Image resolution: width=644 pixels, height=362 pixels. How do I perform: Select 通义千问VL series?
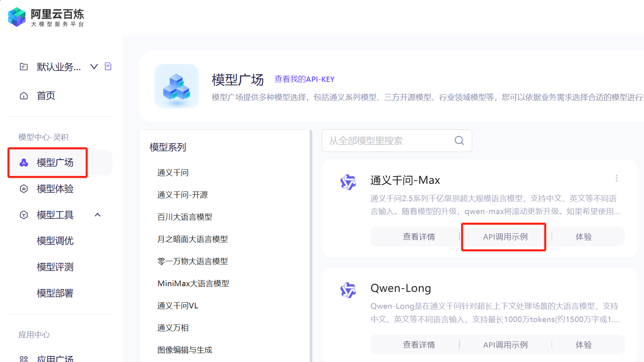point(178,306)
